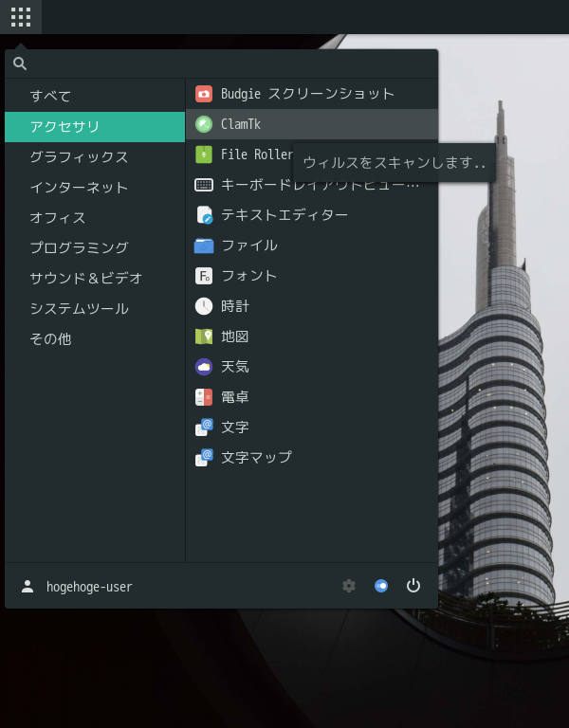Click the app grid menu icon

(21, 17)
